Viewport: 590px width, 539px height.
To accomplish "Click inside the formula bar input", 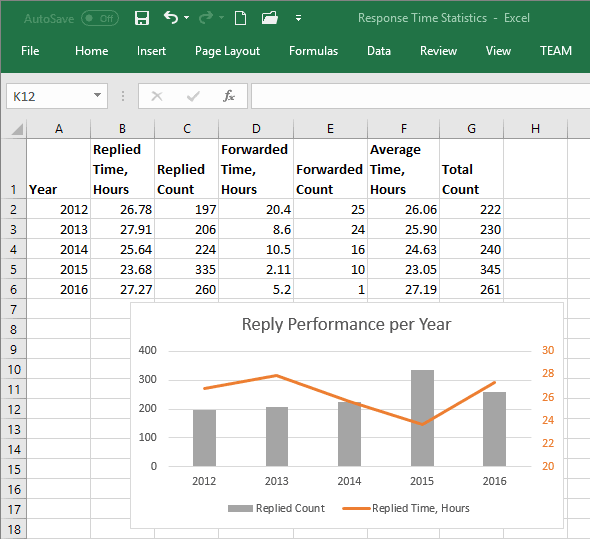I will coord(420,96).
